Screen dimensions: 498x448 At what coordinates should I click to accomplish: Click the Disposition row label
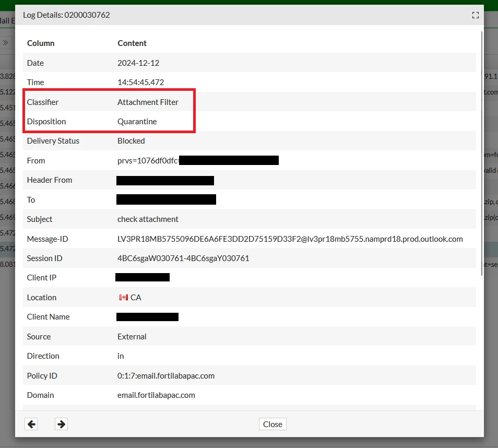46,121
